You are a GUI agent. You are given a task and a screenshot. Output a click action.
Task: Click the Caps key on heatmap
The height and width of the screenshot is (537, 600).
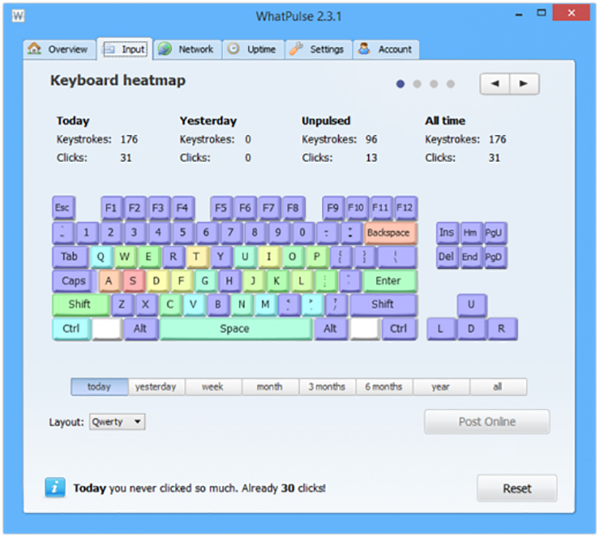tap(74, 281)
